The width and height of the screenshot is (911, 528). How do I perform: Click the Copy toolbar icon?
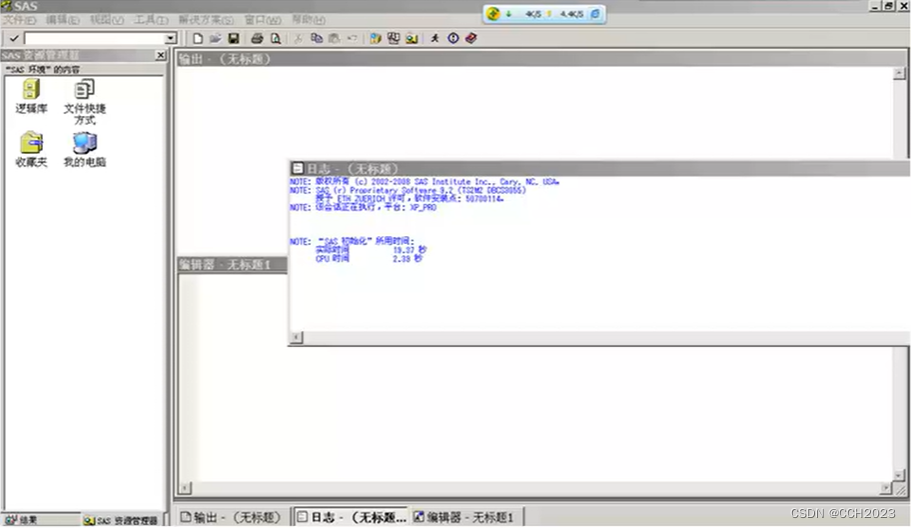click(x=317, y=38)
